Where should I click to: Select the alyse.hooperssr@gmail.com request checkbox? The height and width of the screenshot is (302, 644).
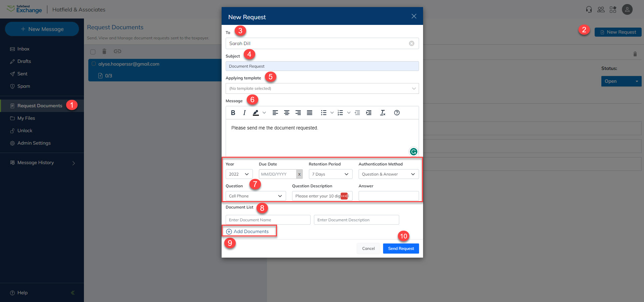94,64
